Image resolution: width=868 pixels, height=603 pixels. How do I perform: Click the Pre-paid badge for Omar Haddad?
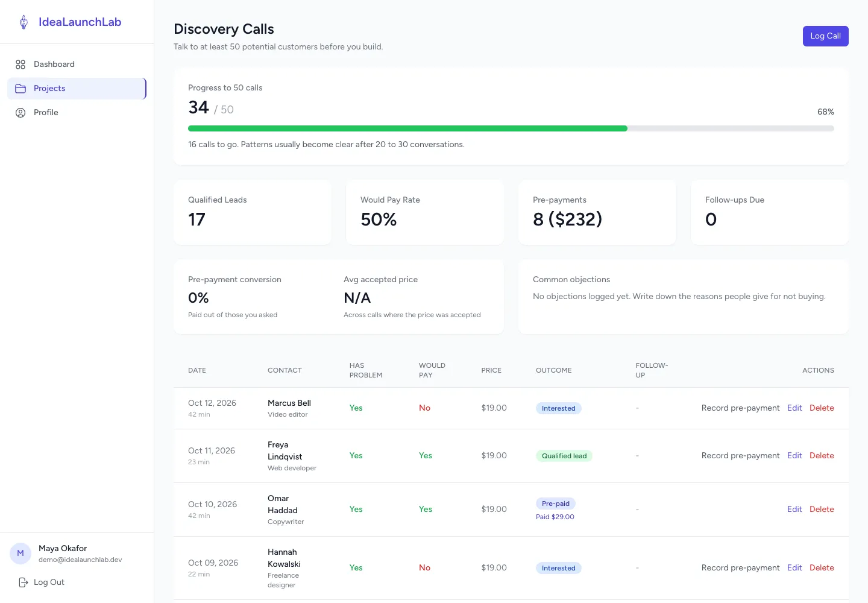pyautogui.click(x=555, y=504)
